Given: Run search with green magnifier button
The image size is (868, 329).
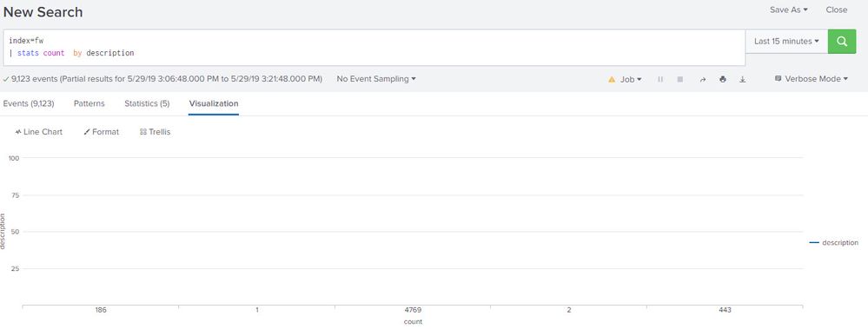Looking at the screenshot, I should point(842,42).
